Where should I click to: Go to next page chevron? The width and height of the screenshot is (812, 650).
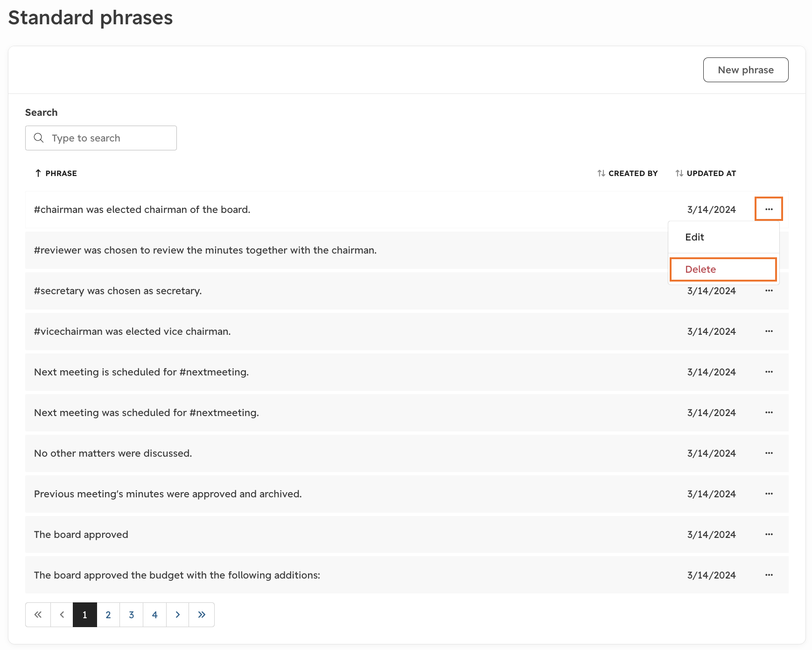[178, 615]
